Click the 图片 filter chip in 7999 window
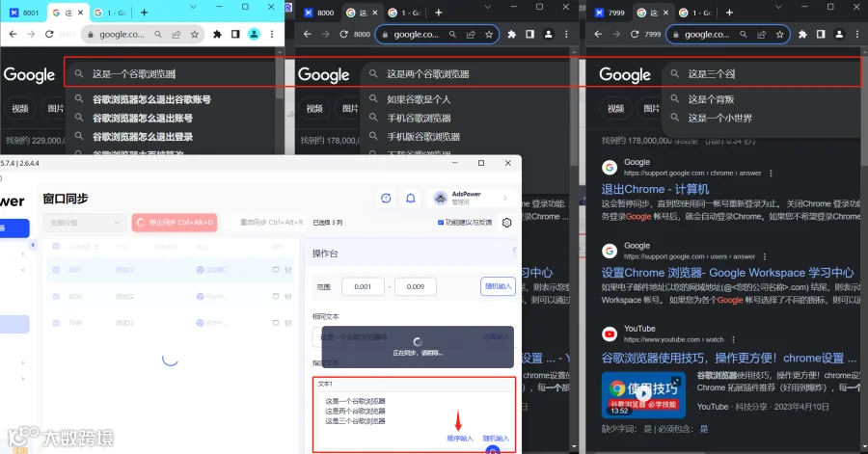The height and width of the screenshot is (454, 868). pyautogui.click(x=651, y=108)
